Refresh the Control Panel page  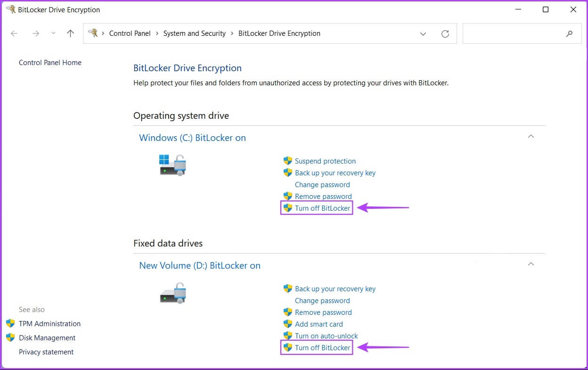[x=445, y=34]
